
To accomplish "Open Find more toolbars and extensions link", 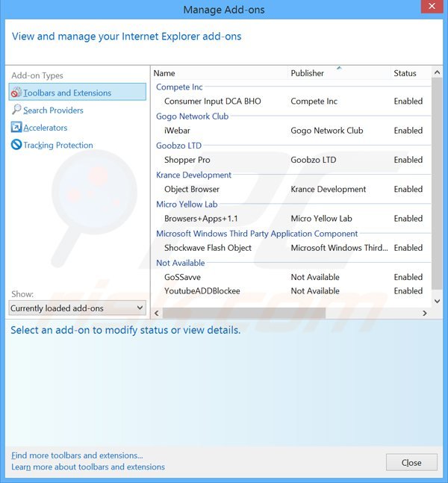I will coord(77,455).
